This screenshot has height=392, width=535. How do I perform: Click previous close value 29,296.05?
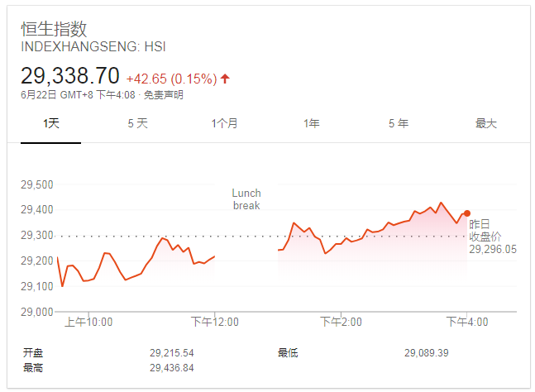pyautogui.click(x=493, y=250)
